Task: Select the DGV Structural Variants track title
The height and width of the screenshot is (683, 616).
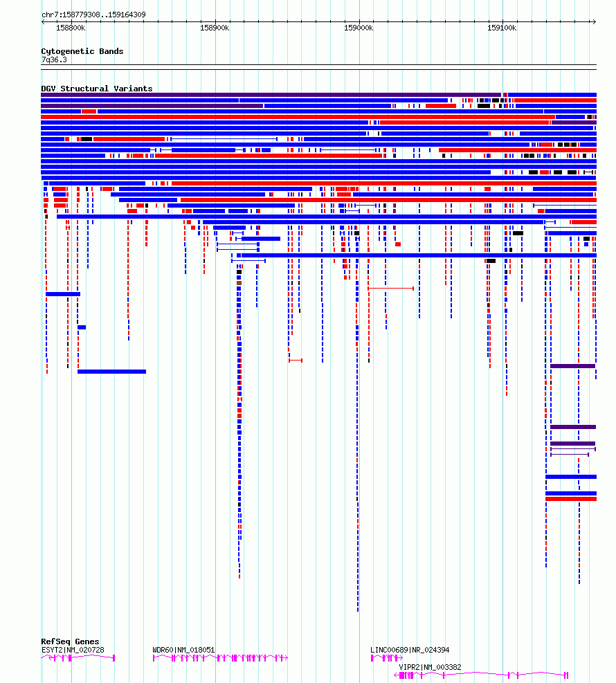Action: [97, 89]
